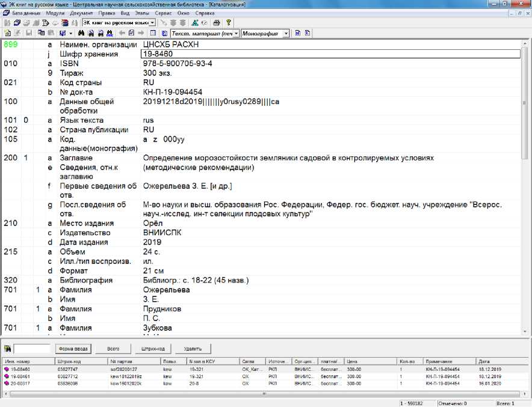Screen dimensions: 532x407
Task: Click the icon left of the inventory input field
Action: tap(7, 348)
